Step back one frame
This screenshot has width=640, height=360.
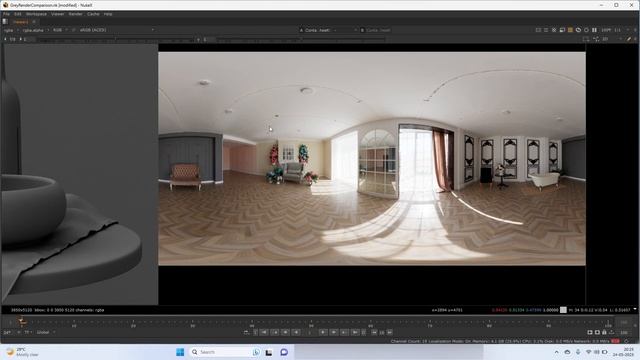point(286,333)
